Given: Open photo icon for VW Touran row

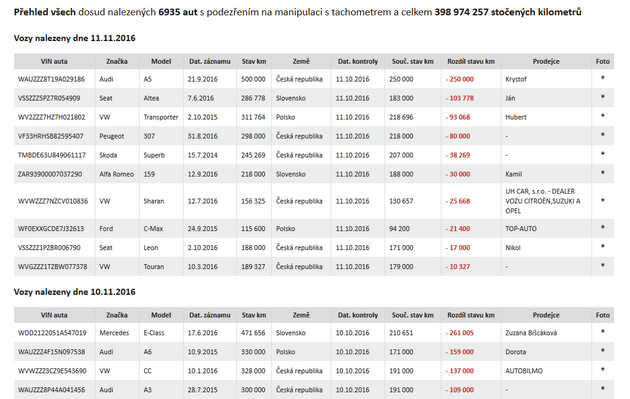Looking at the screenshot, I should (x=602, y=265).
